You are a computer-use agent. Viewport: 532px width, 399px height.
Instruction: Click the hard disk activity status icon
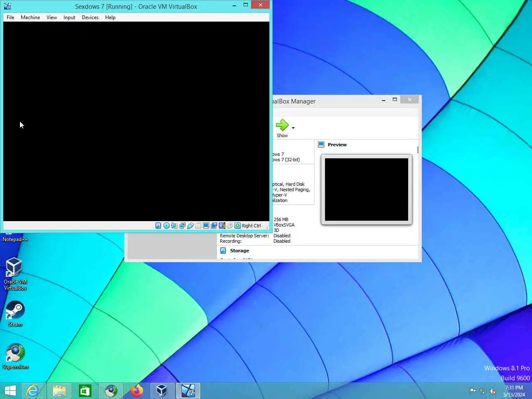click(158, 226)
